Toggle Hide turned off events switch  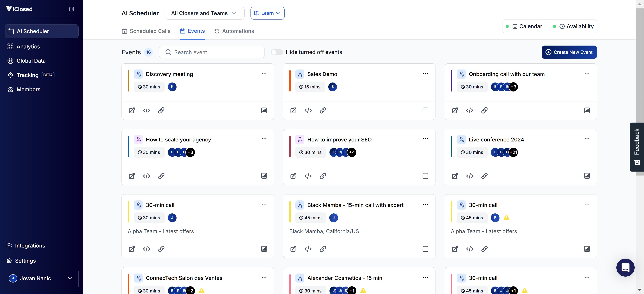pos(277,52)
